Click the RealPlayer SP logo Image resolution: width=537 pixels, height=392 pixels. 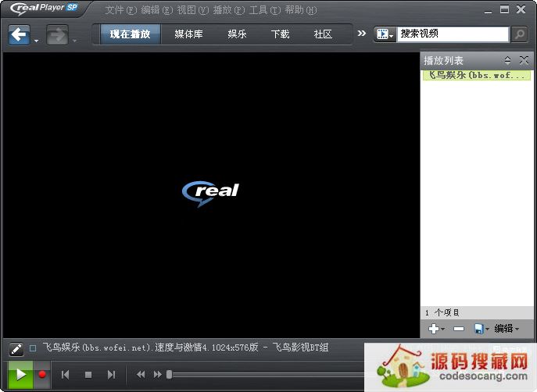click(45, 9)
